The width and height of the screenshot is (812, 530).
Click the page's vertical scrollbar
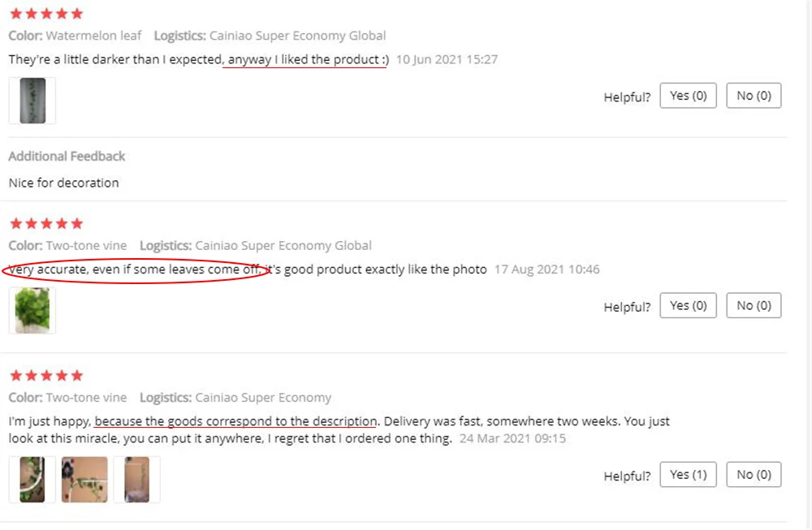(x=808, y=265)
